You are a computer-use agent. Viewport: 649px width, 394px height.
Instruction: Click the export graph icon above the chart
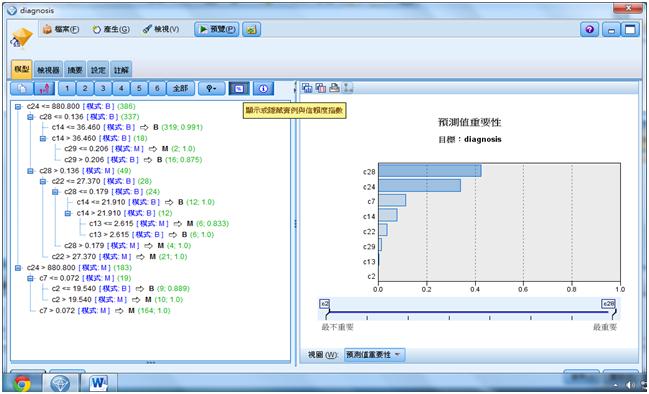(348, 88)
